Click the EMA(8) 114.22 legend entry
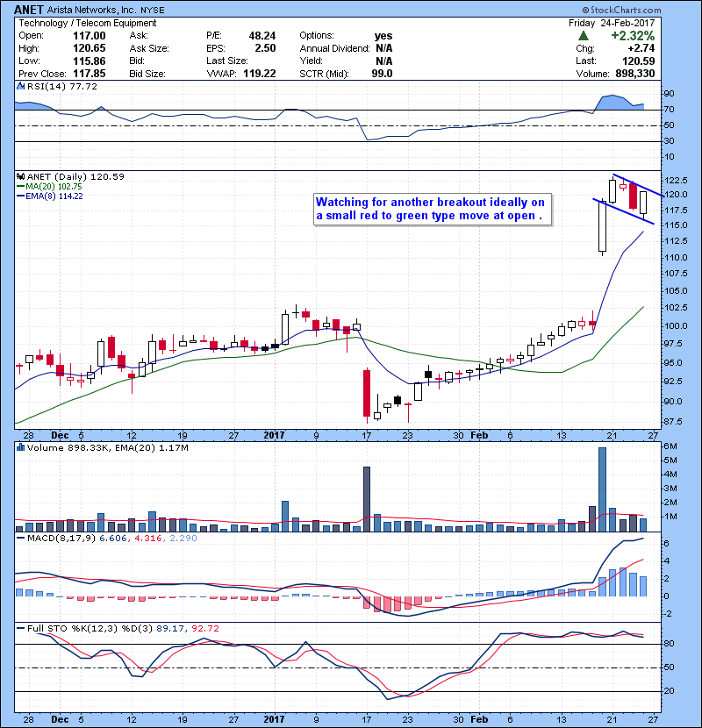Image resolution: width=702 pixels, height=728 pixels. tap(50, 196)
